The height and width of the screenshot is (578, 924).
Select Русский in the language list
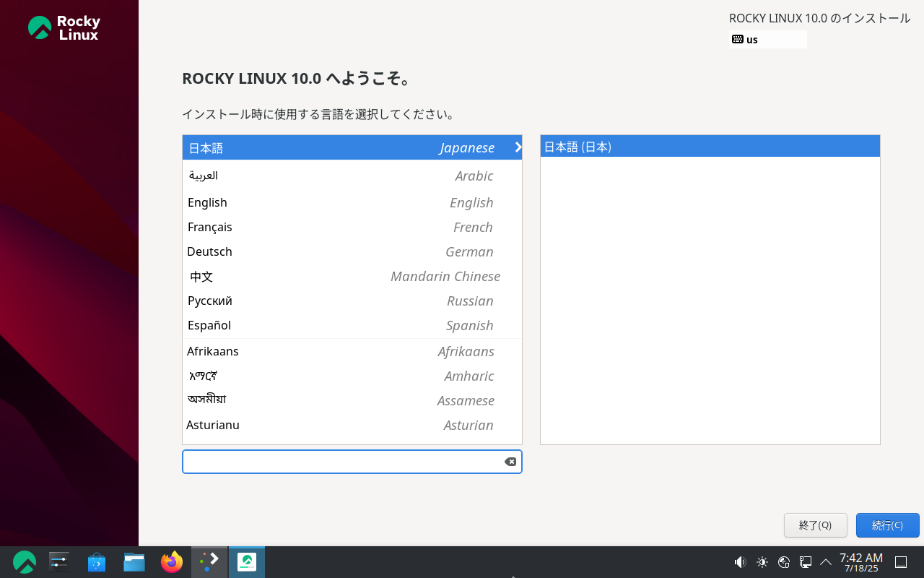(x=352, y=301)
